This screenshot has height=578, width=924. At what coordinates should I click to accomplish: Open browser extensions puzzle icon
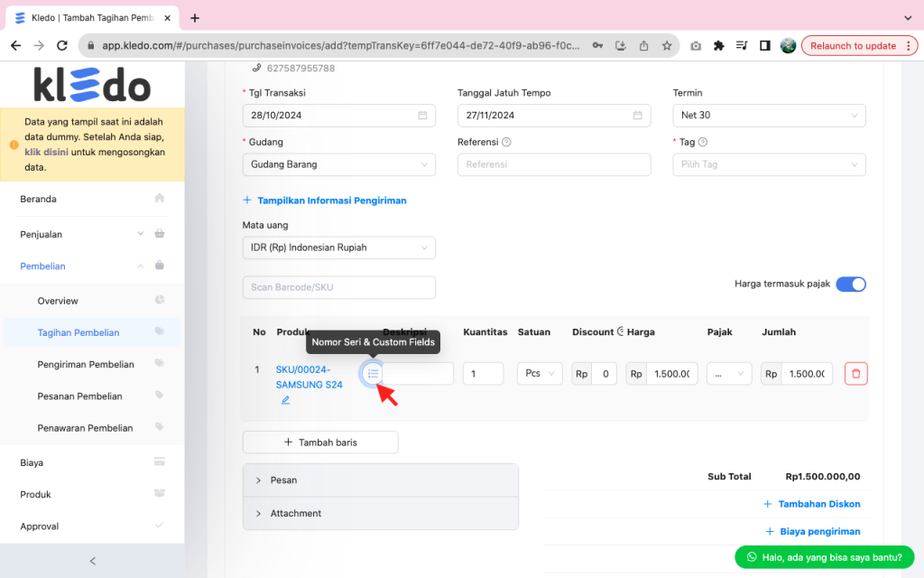tap(718, 45)
